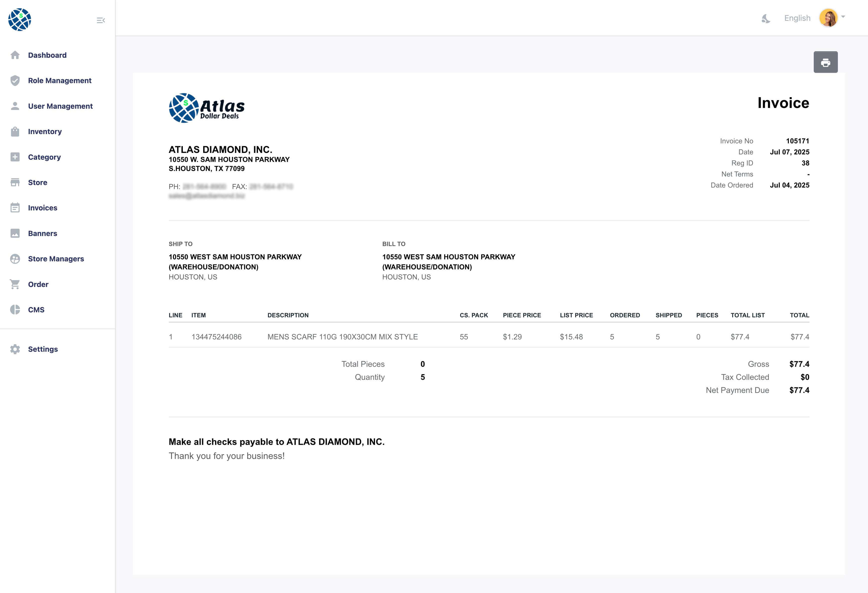Click the Inventory bag icon
The height and width of the screenshot is (593, 868).
(15, 132)
